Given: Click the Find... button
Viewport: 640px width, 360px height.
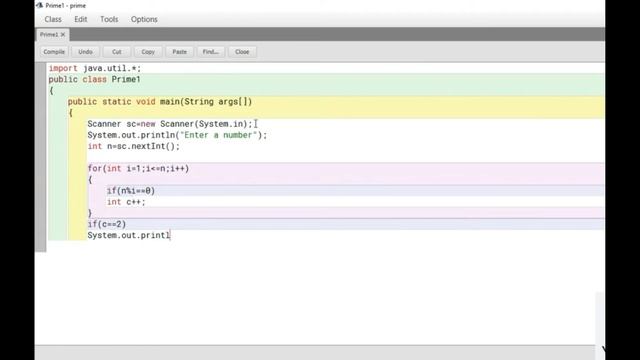Looking at the screenshot, I should tap(211, 52).
